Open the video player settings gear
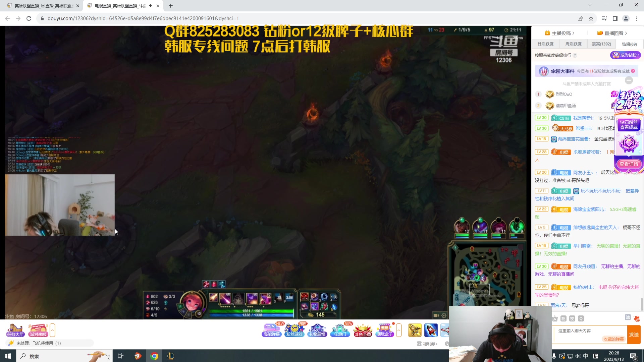644x362 pixels. tap(444, 315)
